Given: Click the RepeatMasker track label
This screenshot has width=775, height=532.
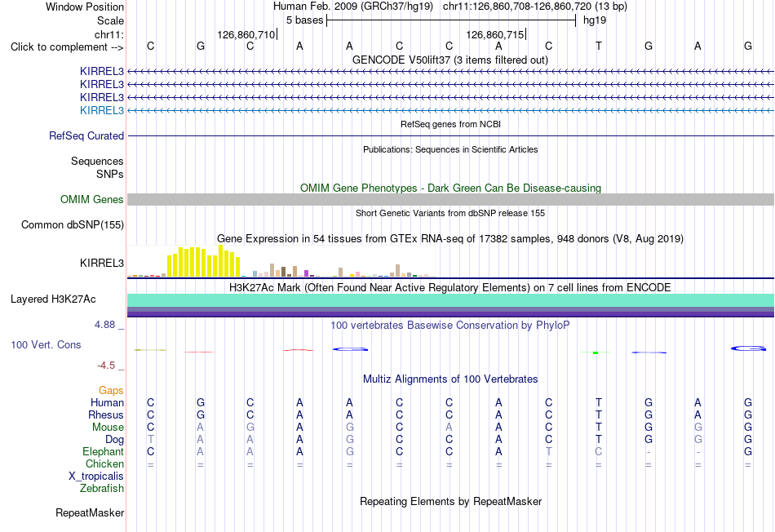Looking at the screenshot, I should point(90,512).
